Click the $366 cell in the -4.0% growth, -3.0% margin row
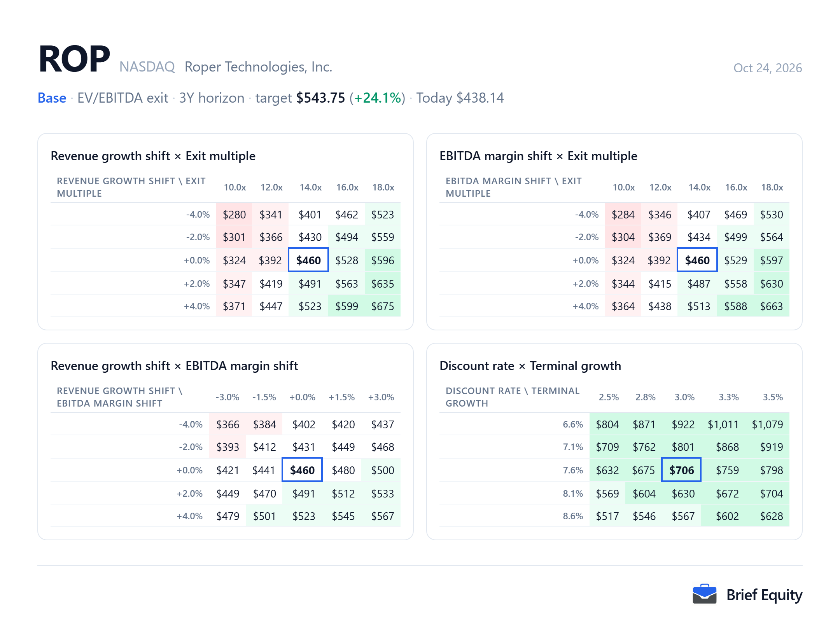The width and height of the screenshot is (840, 625). pyautogui.click(x=227, y=424)
